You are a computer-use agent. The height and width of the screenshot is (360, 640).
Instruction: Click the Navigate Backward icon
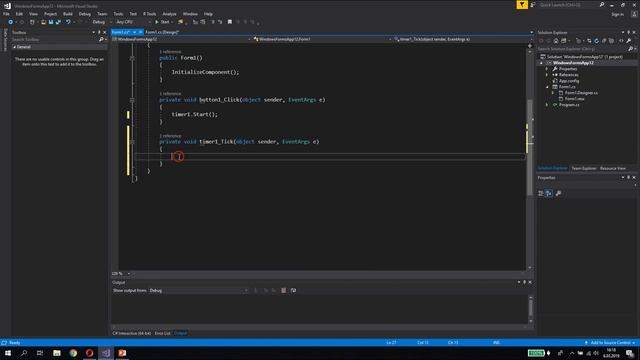pos(11,22)
